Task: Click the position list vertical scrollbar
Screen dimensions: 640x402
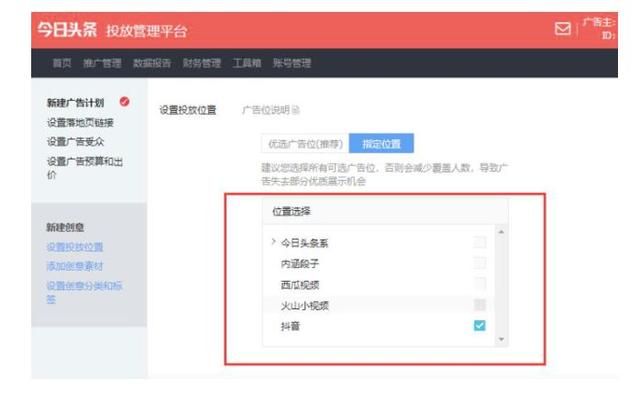Action: click(x=500, y=285)
